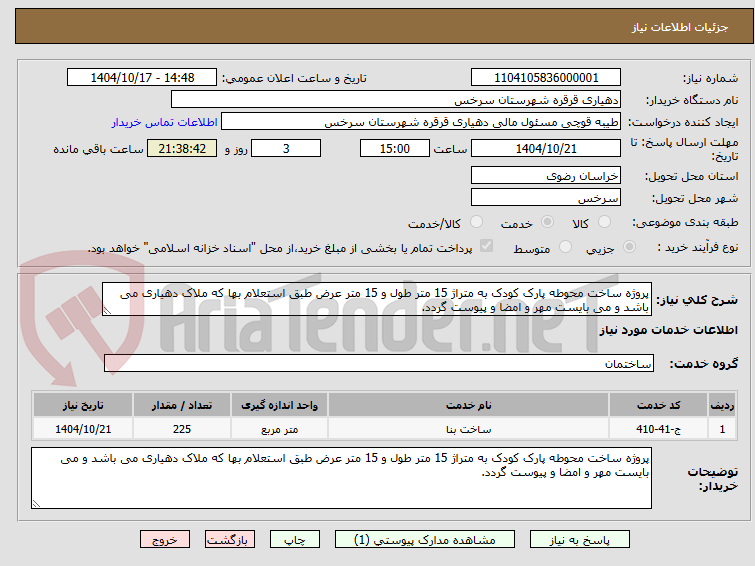
Task: Click the شماره نیاز number field
Action: click(546, 78)
